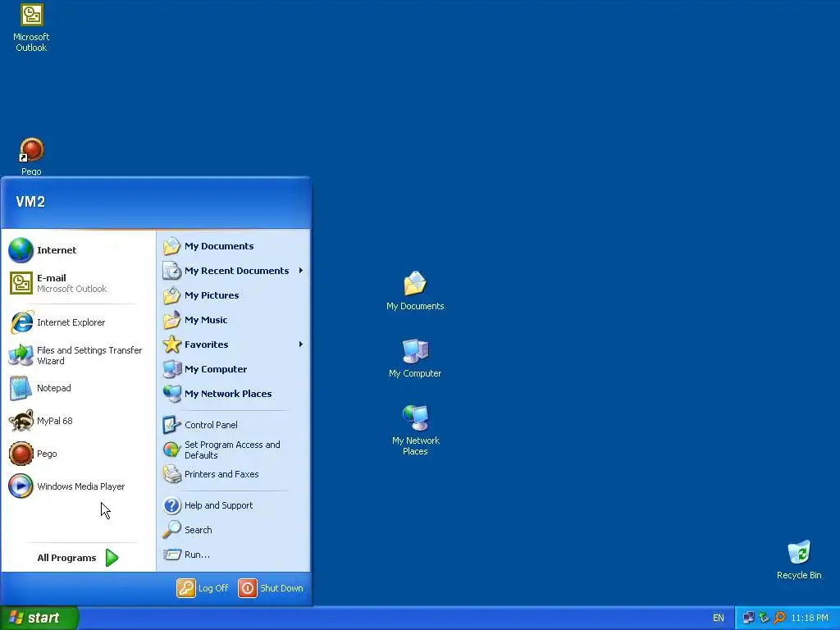Click the Windows Media Player icon
Image resolution: width=840 pixels, height=630 pixels.
pos(21,486)
